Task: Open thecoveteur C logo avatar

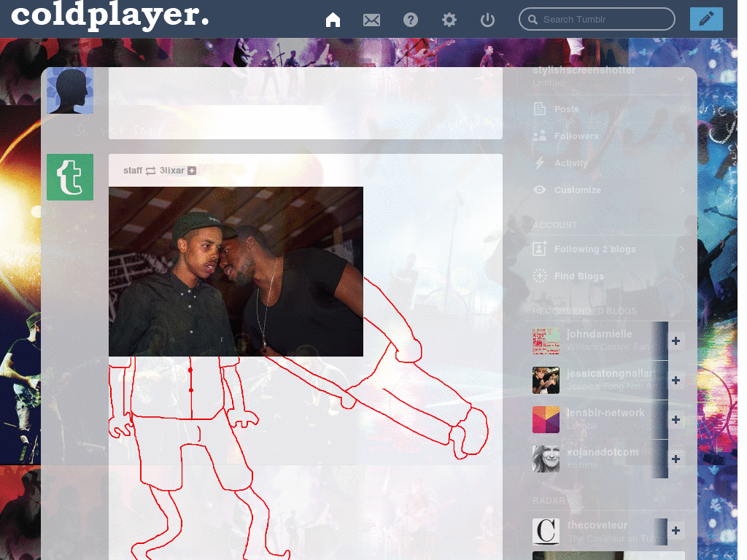Action: click(x=546, y=532)
